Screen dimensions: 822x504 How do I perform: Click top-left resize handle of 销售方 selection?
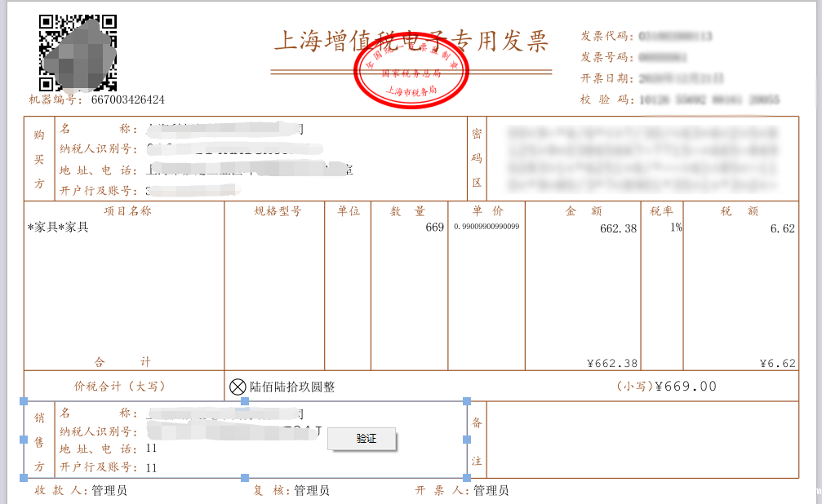click(24, 401)
